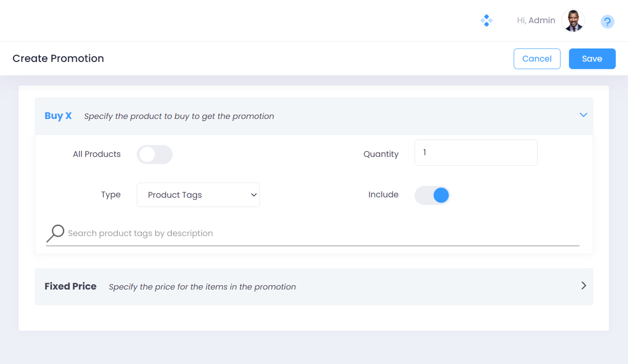Click the Fixed Price description text
The image size is (628, 364).
pyautogui.click(x=202, y=287)
